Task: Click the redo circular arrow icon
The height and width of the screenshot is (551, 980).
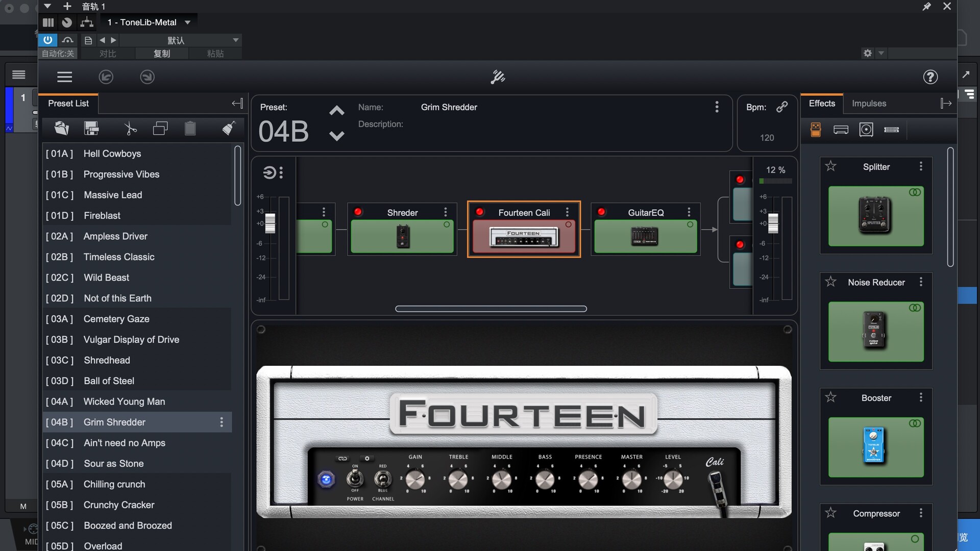Action: pos(147,77)
